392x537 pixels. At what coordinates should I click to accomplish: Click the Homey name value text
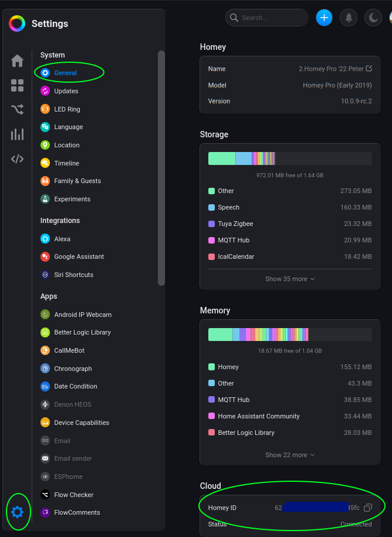pos(331,69)
